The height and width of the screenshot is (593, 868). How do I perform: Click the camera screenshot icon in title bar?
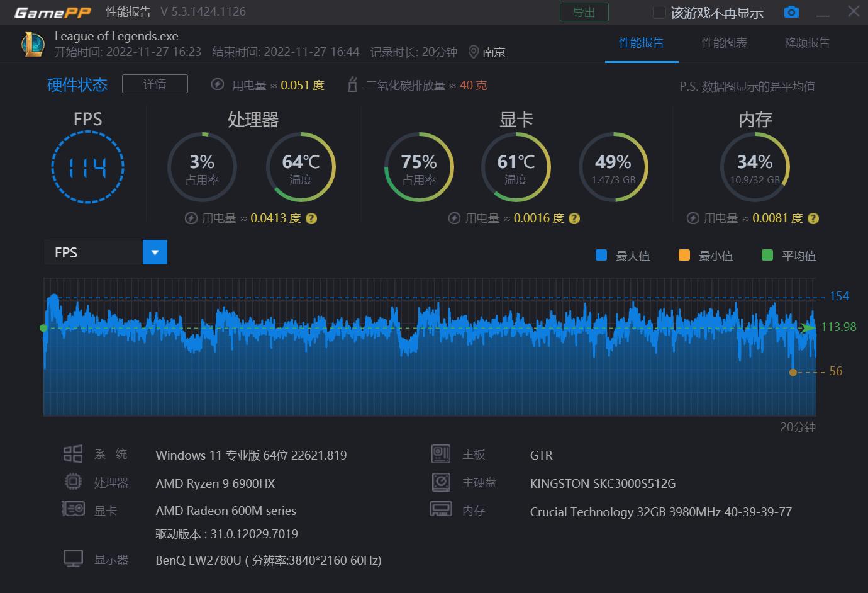pos(791,12)
